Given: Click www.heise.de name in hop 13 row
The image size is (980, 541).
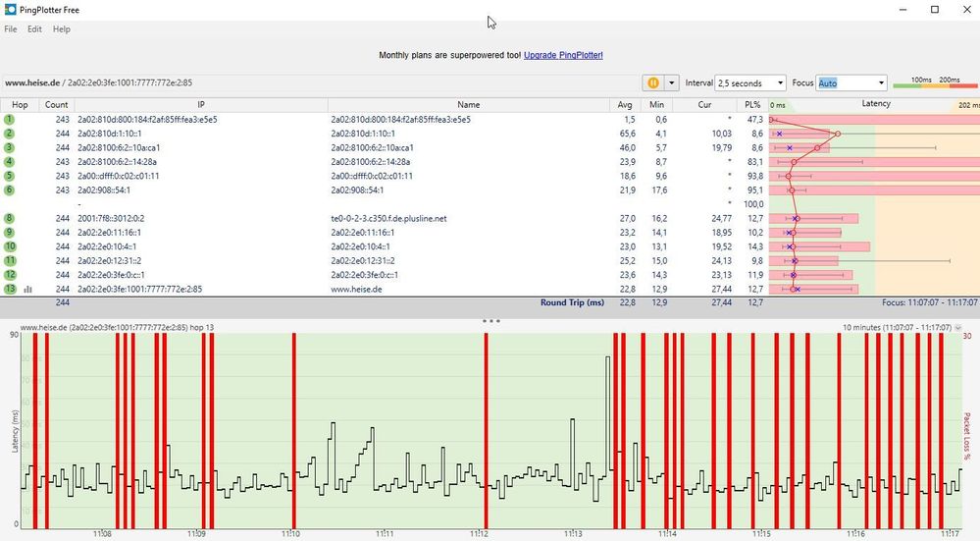Looking at the screenshot, I should click(356, 289).
